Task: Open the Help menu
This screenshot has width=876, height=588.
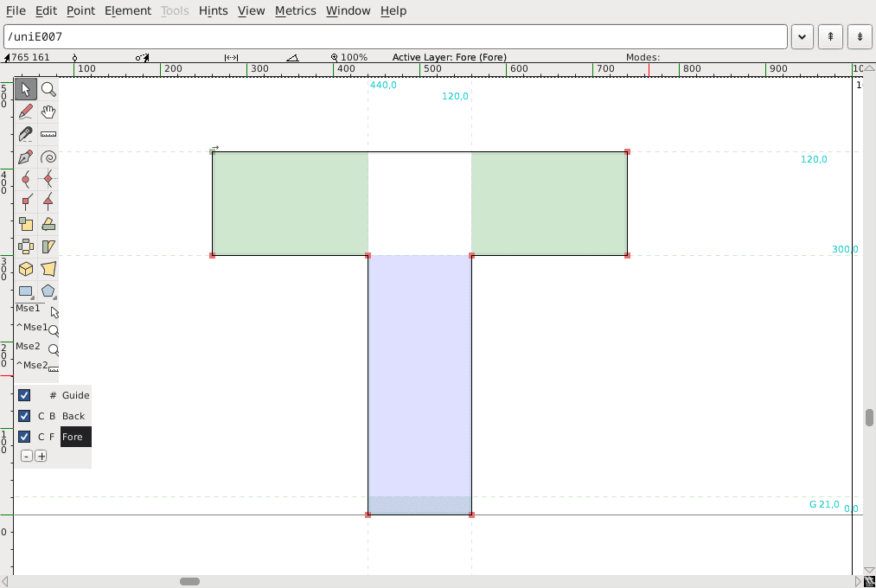Action: point(393,10)
